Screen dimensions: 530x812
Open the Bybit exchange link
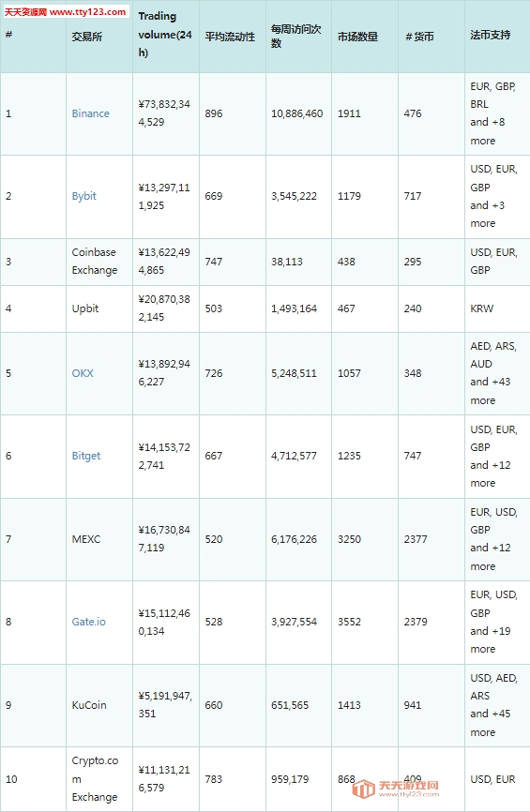tap(83, 196)
